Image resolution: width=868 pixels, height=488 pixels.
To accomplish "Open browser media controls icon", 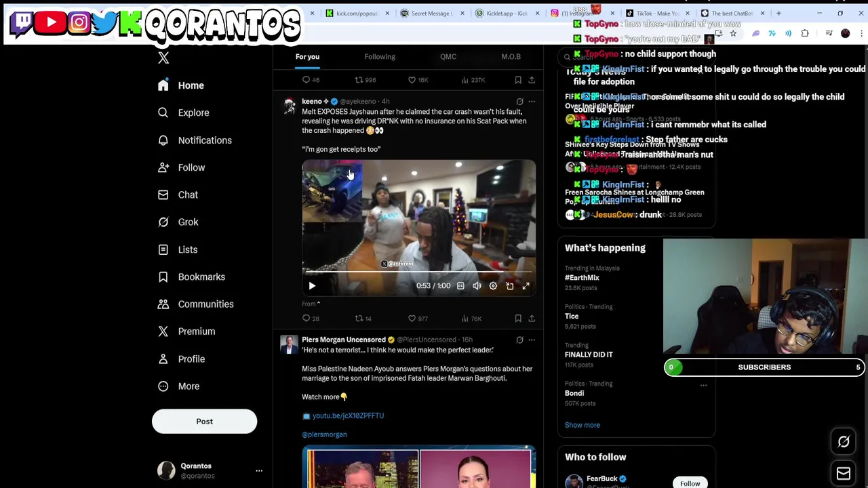I will pyautogui.click(x=829, y=33).
